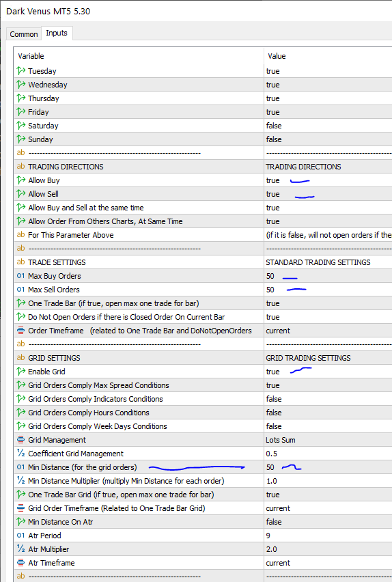Click the icon beside Sunday variable

coord(20,139)
